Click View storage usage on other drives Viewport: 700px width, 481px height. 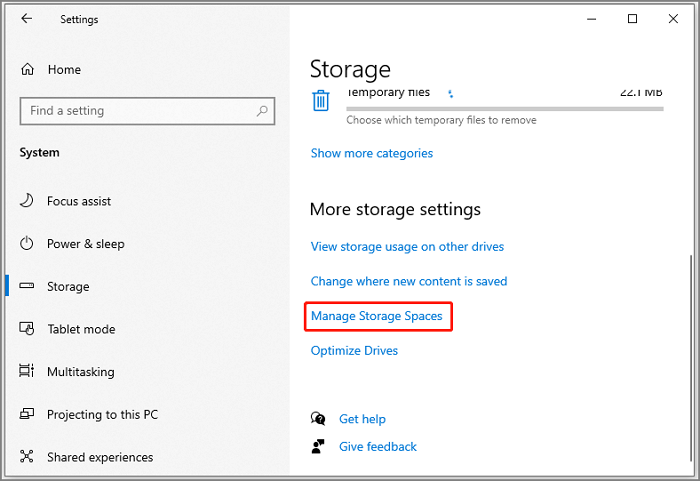coord(407,247)
